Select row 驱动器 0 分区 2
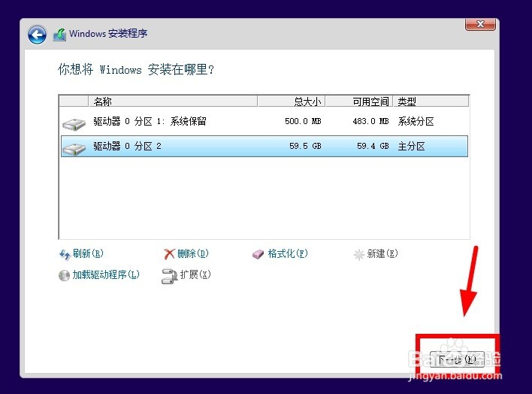532x394 pixels. (264, 147)
